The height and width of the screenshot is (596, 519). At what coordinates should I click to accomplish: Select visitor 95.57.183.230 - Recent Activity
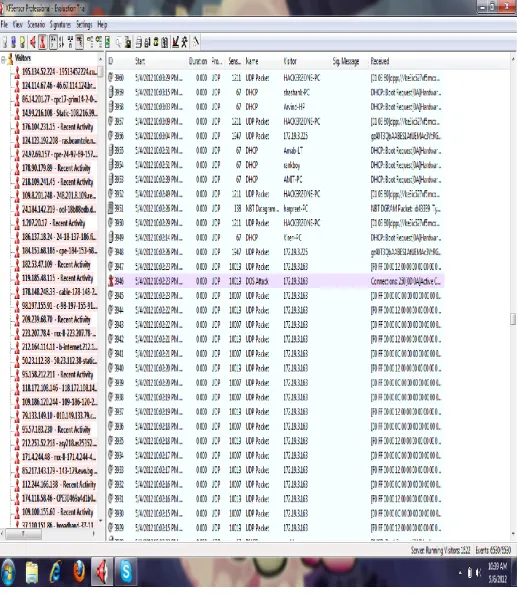click(56, 430)
